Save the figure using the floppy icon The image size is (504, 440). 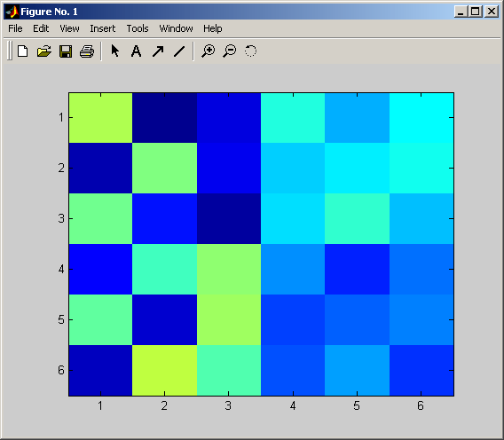(x=66, y=51)
